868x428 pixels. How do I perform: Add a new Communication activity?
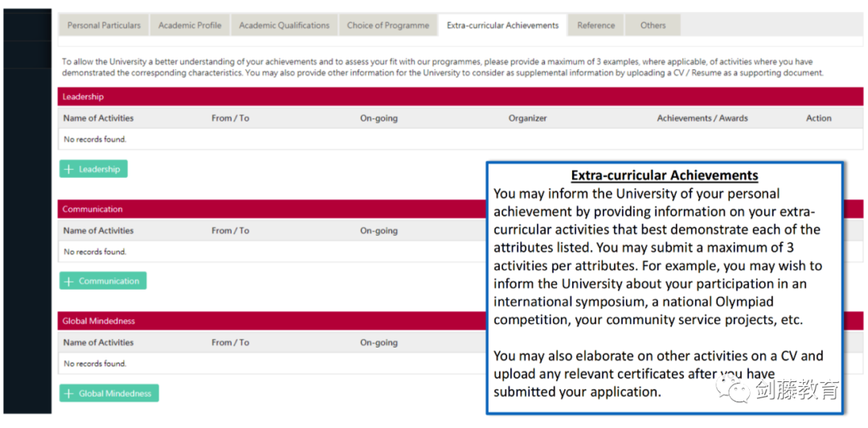click(x=103, y=281)
